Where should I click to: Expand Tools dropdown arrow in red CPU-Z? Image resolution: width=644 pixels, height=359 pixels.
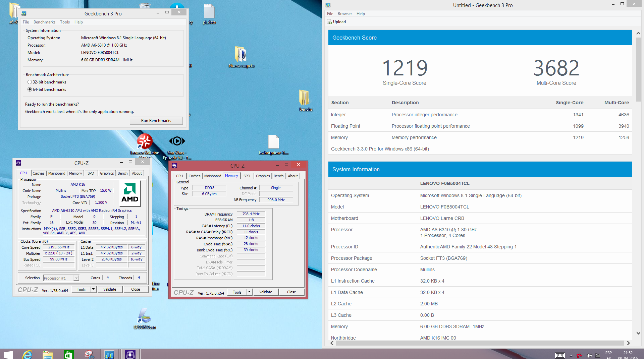coord(249,292)
